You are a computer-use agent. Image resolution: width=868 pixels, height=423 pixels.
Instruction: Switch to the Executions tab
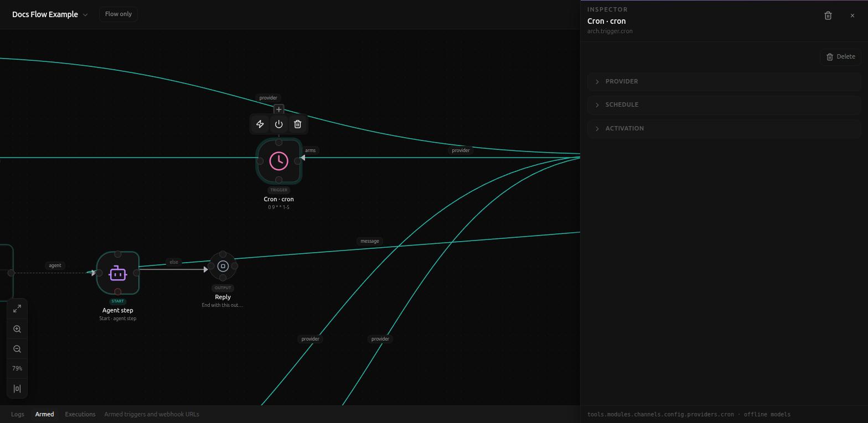tap(80, 414)
